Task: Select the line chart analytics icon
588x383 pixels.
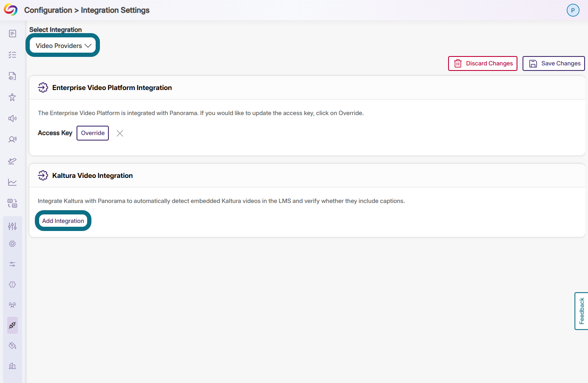Action: tap(12, 182)
